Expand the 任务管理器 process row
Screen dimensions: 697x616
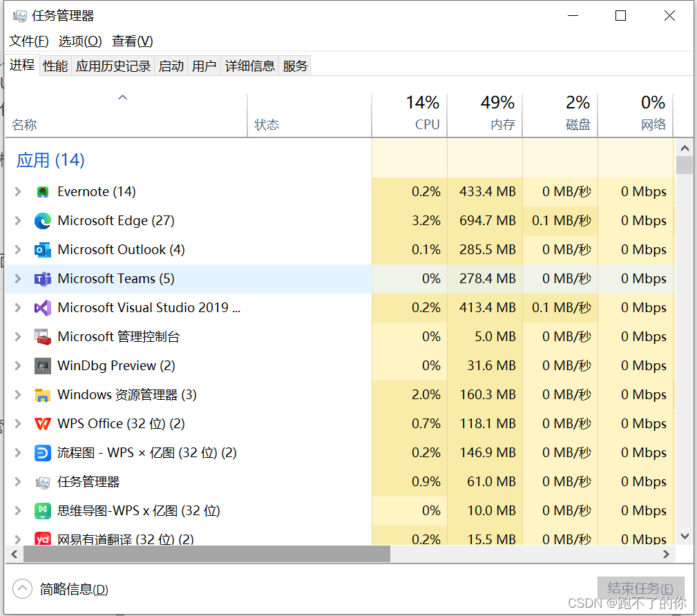18,482
